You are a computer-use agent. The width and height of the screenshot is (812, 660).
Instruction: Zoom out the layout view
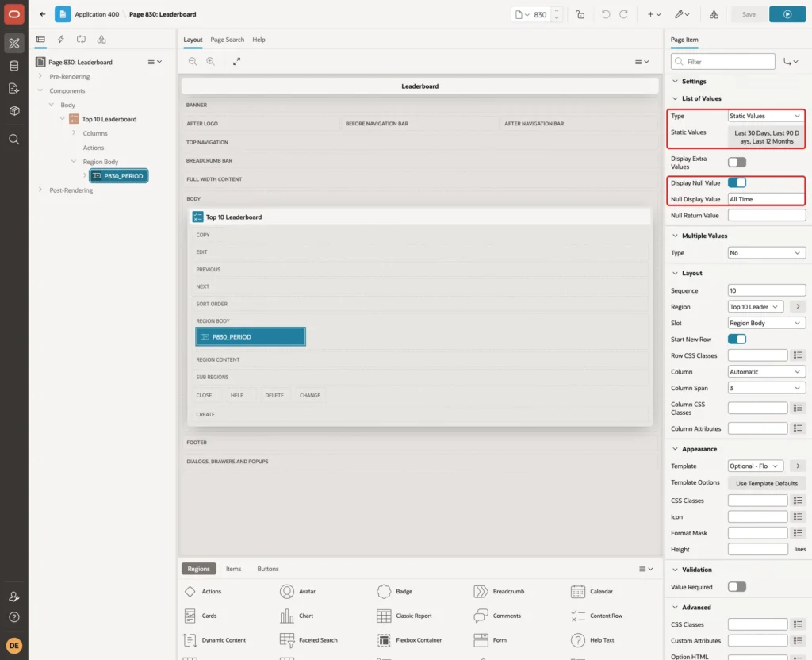[x=193, y=61]
